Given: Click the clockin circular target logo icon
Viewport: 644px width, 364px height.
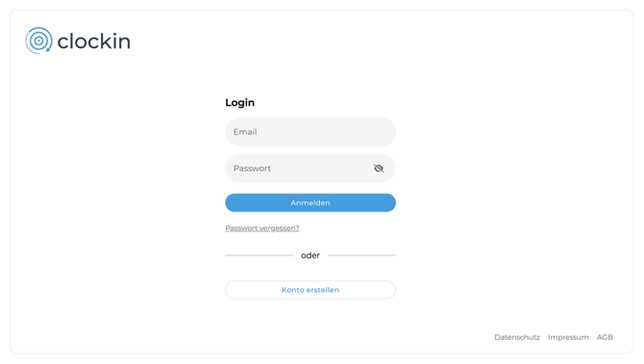Looking at the screenshot, I should pos(38,40).
